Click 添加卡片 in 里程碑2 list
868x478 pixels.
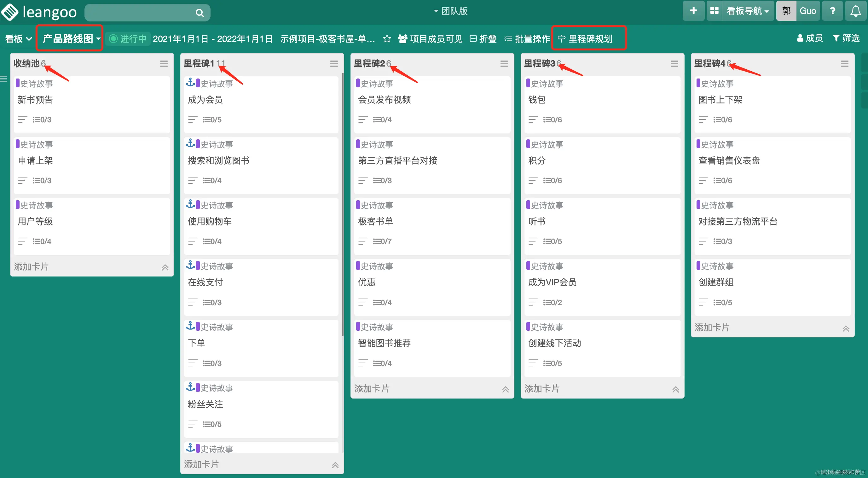point(372,388)
